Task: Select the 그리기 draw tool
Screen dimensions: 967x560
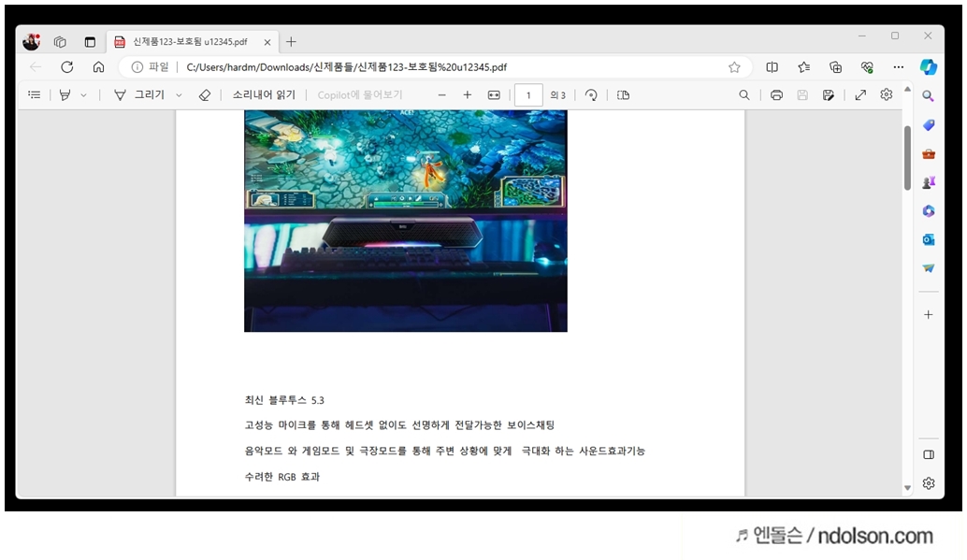Action: [140, 95]
